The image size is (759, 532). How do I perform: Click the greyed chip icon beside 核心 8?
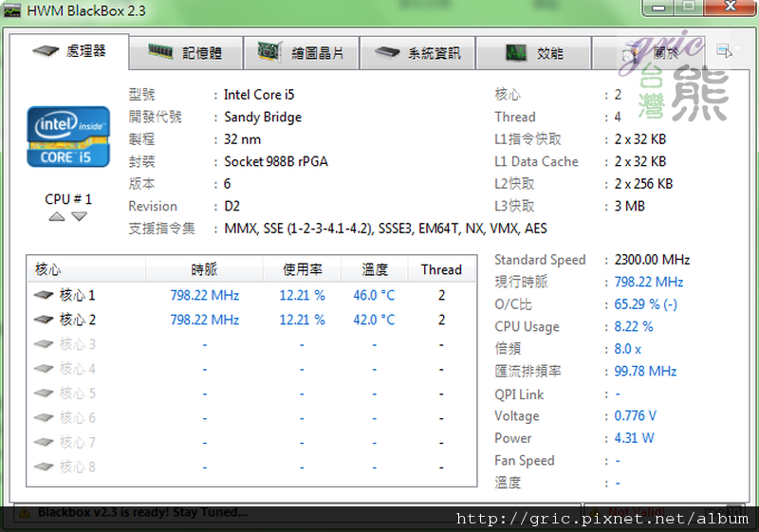[x=44, y=467]
